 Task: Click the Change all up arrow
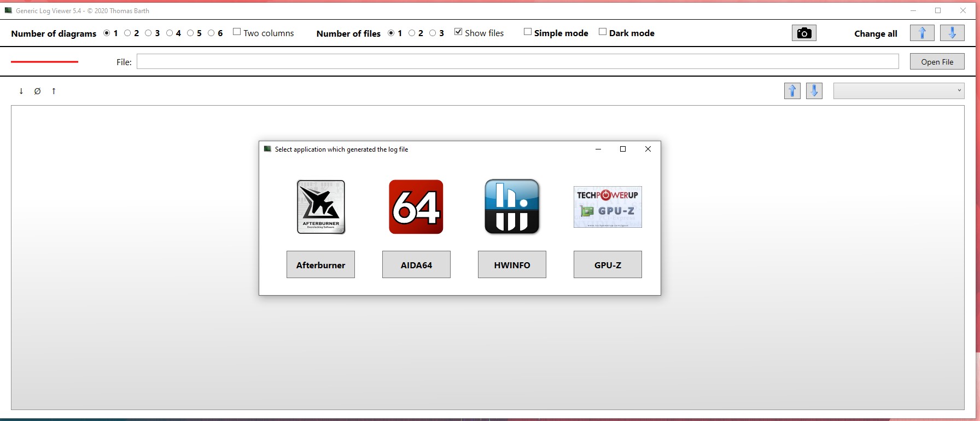[x=922, y=33]
